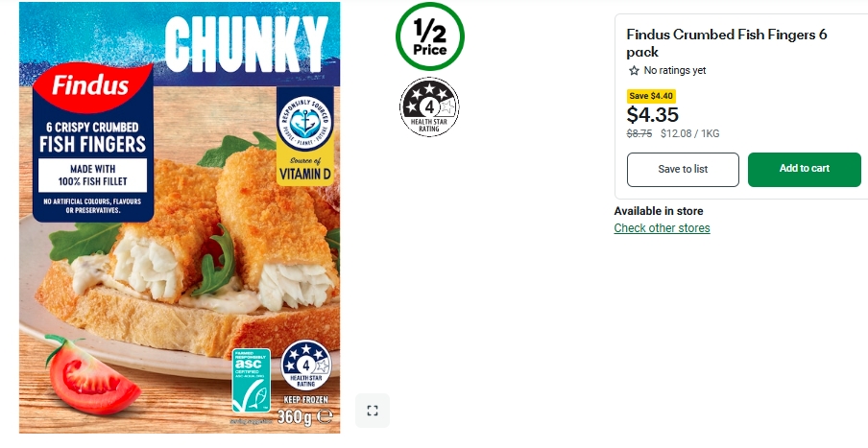Screen dimensions: 868x448
Task: Click the $12.08 / 1KG unit price
Action: tap(689, 133)
